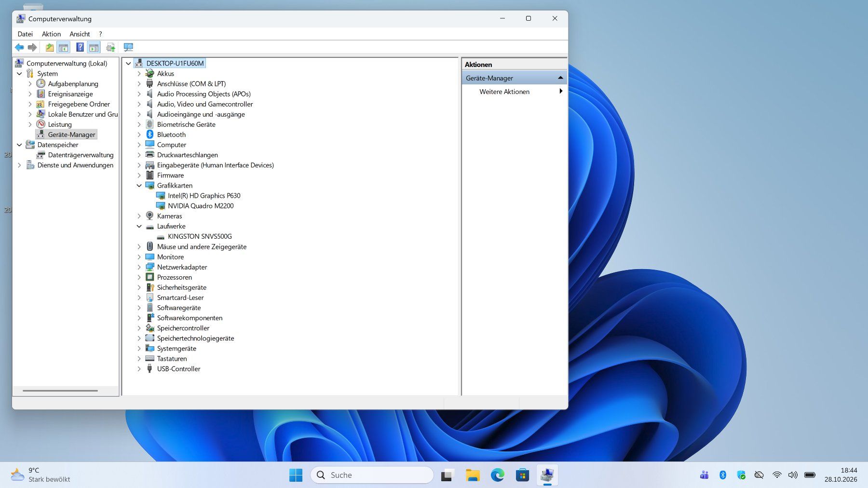Click the Forward arrow toolbar icon

(x=32, y=47)
